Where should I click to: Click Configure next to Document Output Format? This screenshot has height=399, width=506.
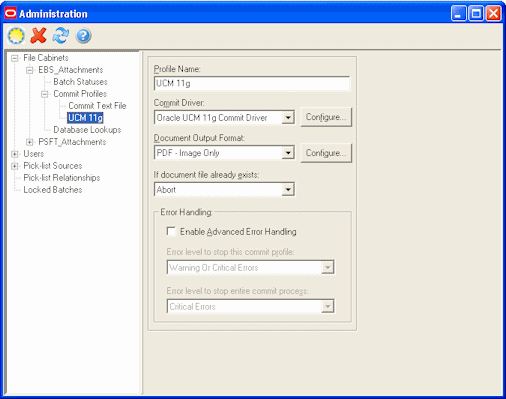coord(326,153)
